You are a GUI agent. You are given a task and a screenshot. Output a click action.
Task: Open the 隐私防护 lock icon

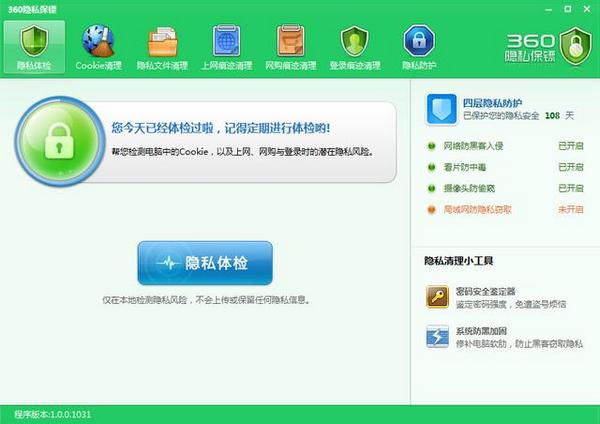419,41
